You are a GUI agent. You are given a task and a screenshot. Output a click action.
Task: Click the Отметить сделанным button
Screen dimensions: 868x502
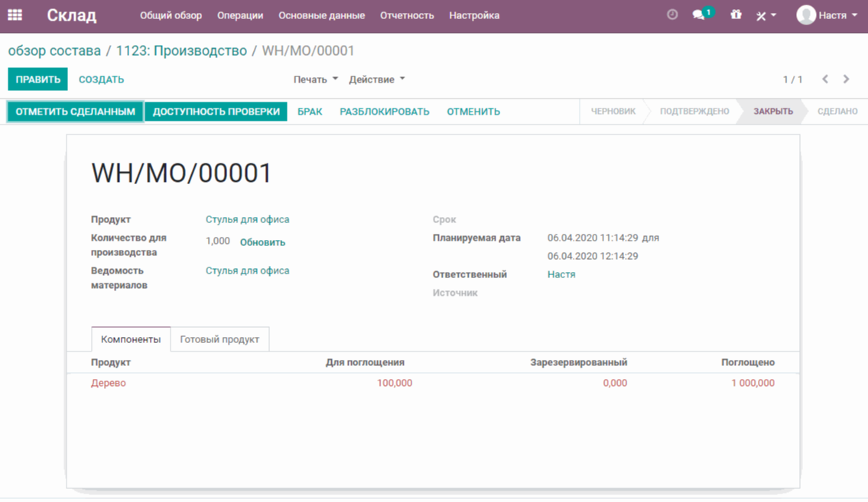coord(75,112)
